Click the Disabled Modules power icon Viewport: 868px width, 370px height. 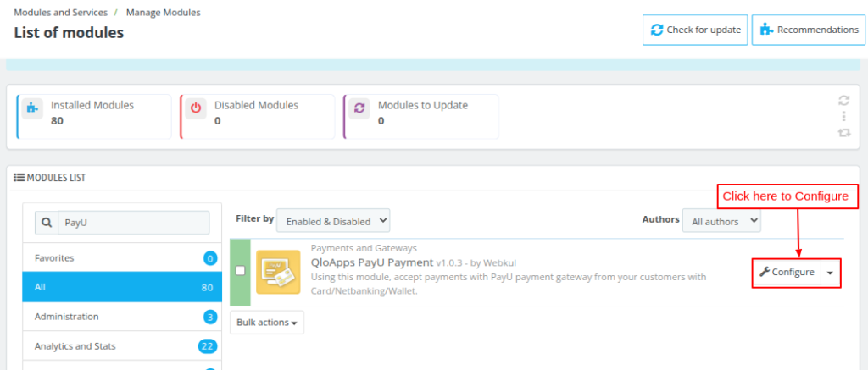coord(196,108)
